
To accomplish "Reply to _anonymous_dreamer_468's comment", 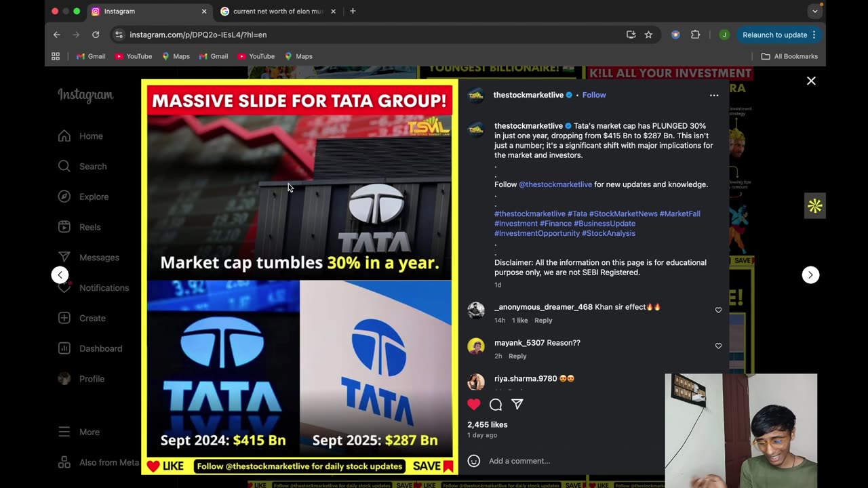I will tap(543, 320).
